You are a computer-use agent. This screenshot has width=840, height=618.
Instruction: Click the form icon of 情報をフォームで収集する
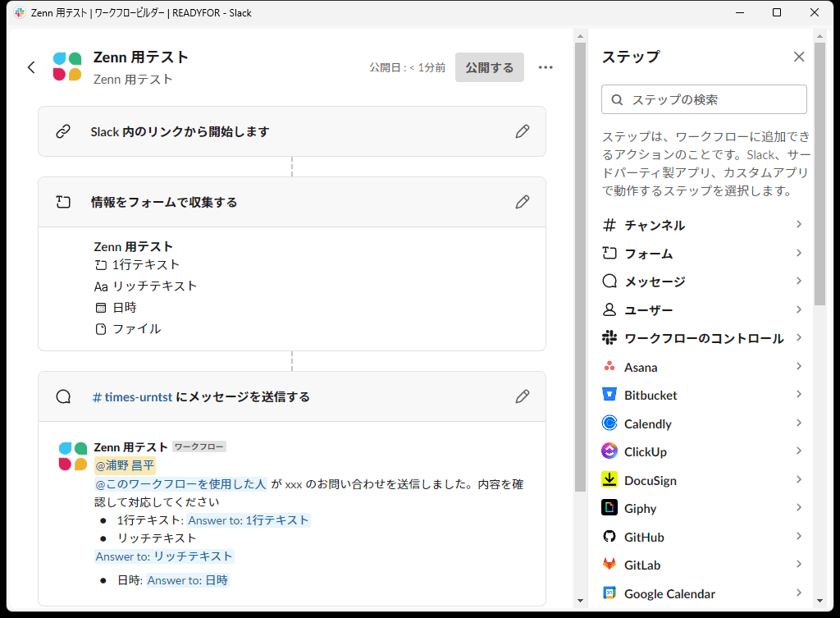(63, 202)
